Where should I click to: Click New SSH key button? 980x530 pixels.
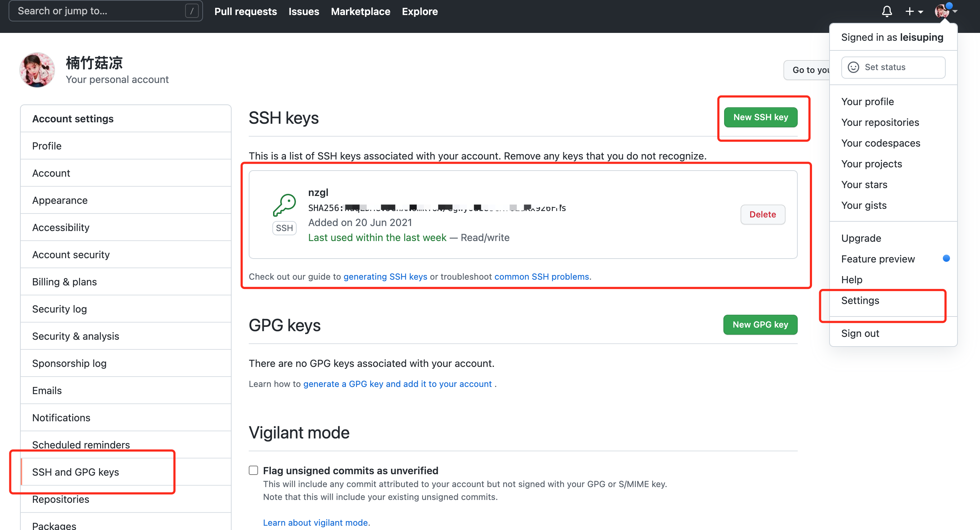(x=761, y=118)
